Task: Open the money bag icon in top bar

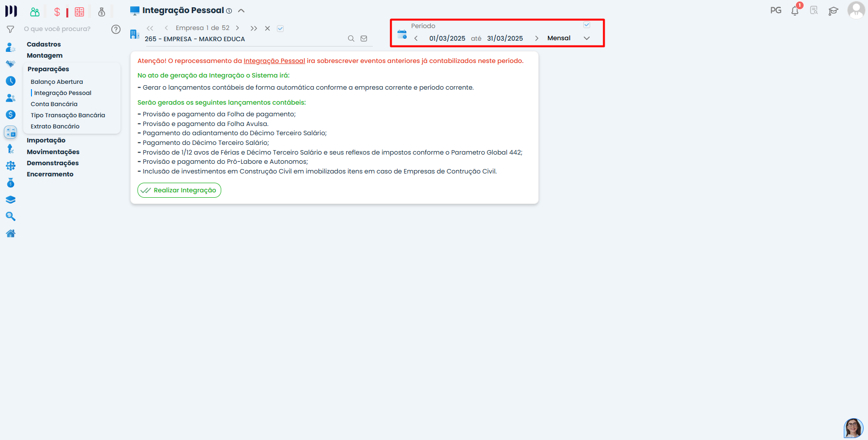Action: 102,12
